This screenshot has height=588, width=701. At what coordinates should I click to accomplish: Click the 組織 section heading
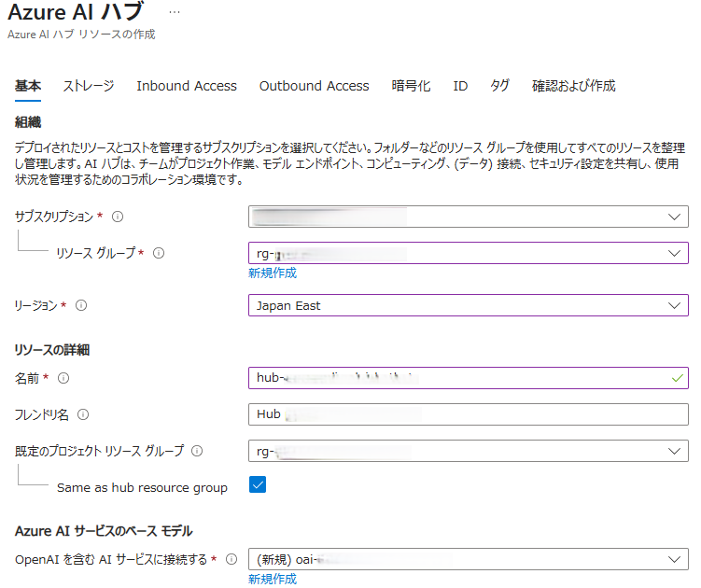point(28,122)
